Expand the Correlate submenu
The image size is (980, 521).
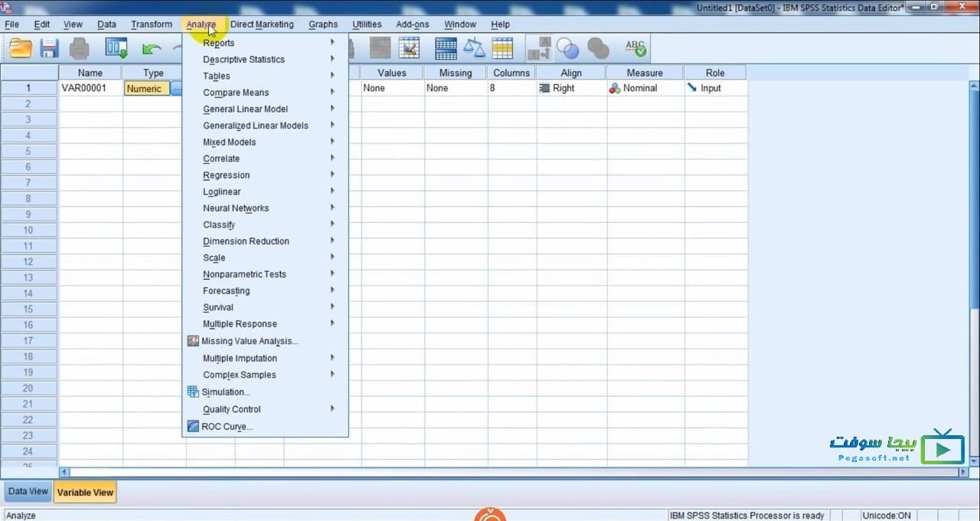(x=265, y=159)
